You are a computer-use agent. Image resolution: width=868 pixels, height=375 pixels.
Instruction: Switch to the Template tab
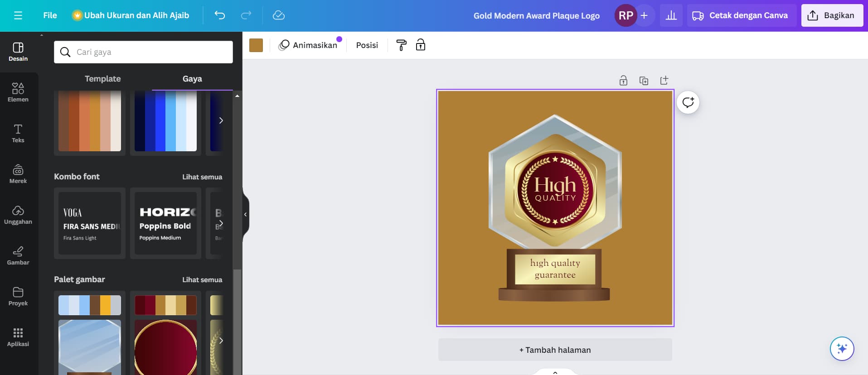[102, 79]
